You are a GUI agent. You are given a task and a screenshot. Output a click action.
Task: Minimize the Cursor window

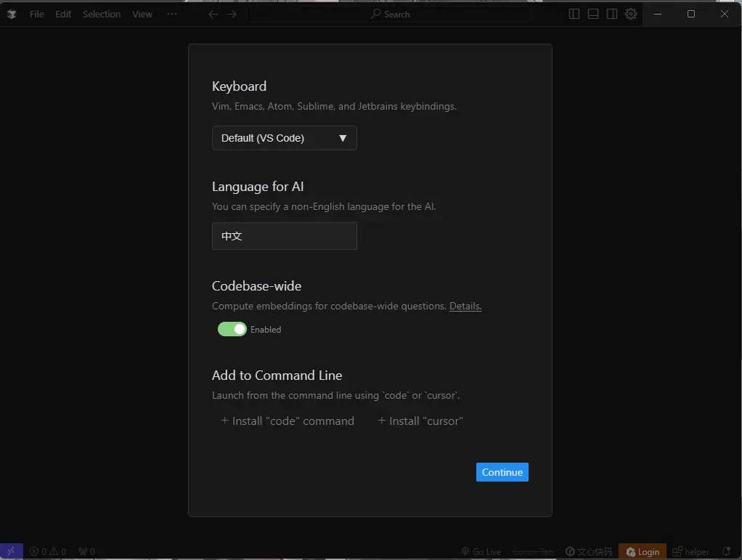point(658,15)
